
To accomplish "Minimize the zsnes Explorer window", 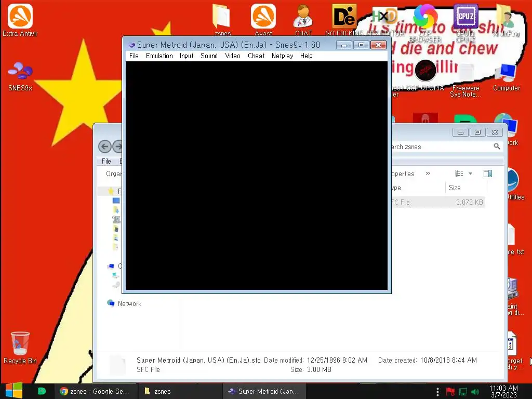I will click(460, 132).
